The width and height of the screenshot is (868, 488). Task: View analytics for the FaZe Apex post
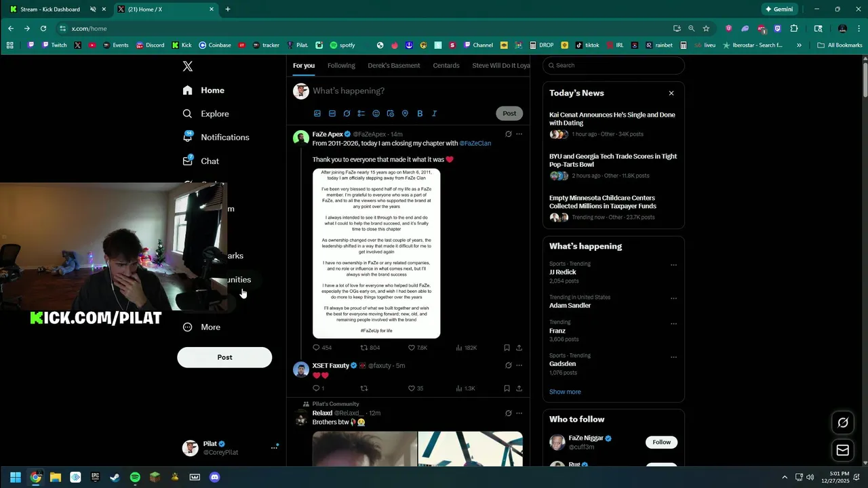466,348
